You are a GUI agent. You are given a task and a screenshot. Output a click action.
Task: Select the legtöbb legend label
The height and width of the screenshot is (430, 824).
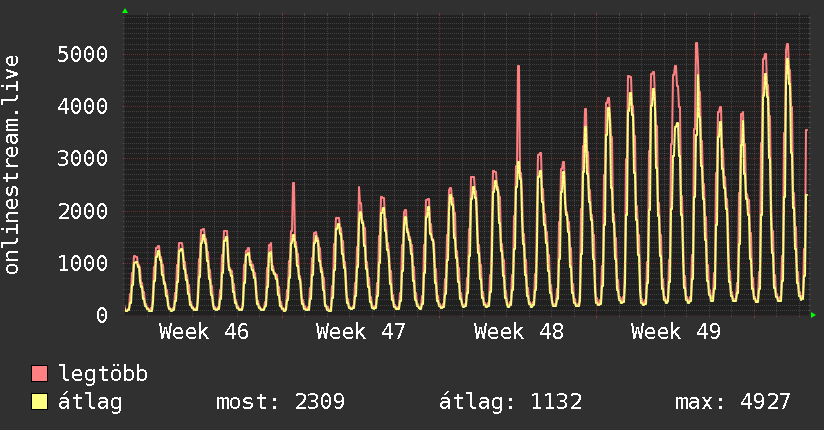(x=104, y=375)
